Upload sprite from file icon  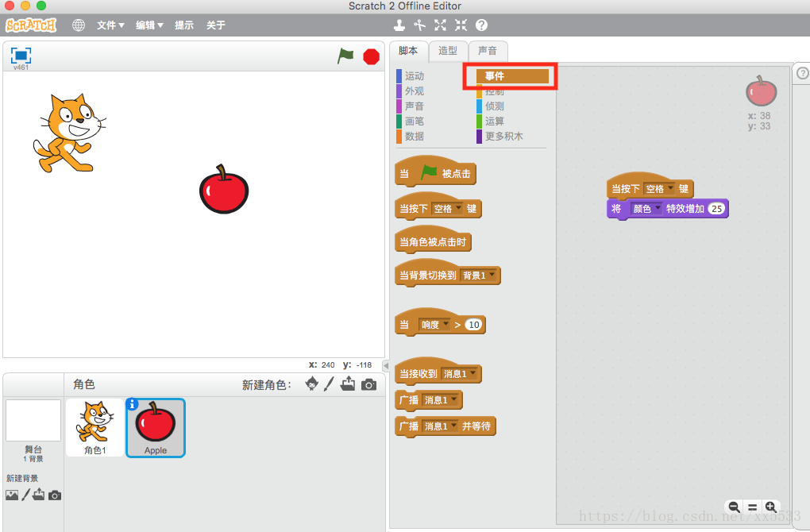(x=348, y=384)
